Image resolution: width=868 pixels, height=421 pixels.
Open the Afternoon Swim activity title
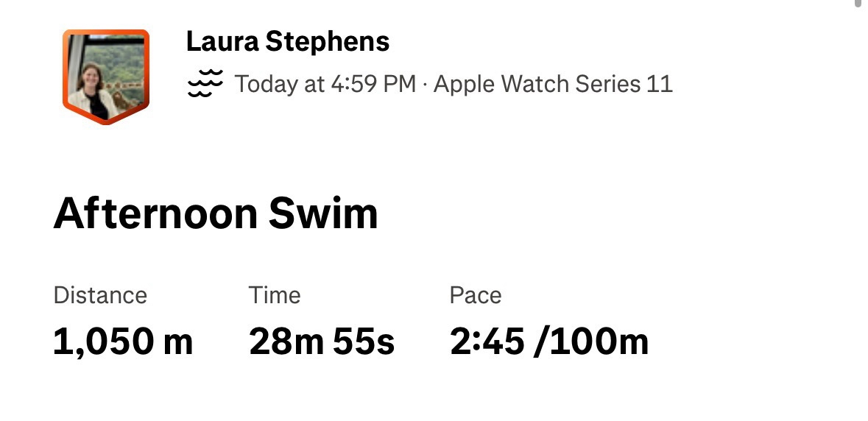tap(216, 213)
